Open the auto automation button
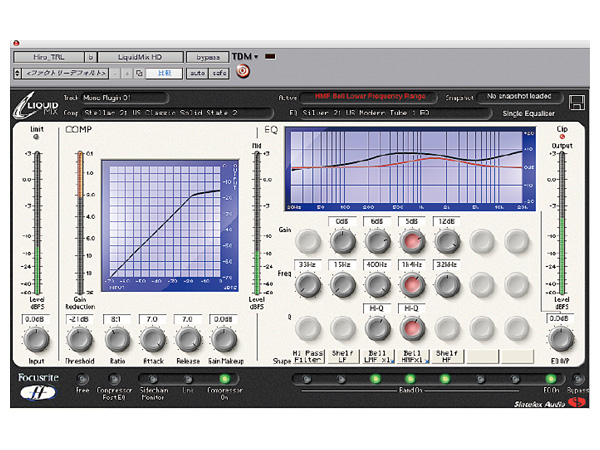Image resolution: width=600 pixels, height=450 pixels. [x=197, y=73]
